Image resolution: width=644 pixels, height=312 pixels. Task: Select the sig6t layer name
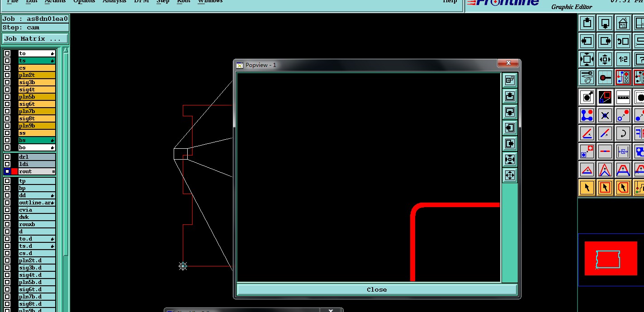(x=37, y=104)
